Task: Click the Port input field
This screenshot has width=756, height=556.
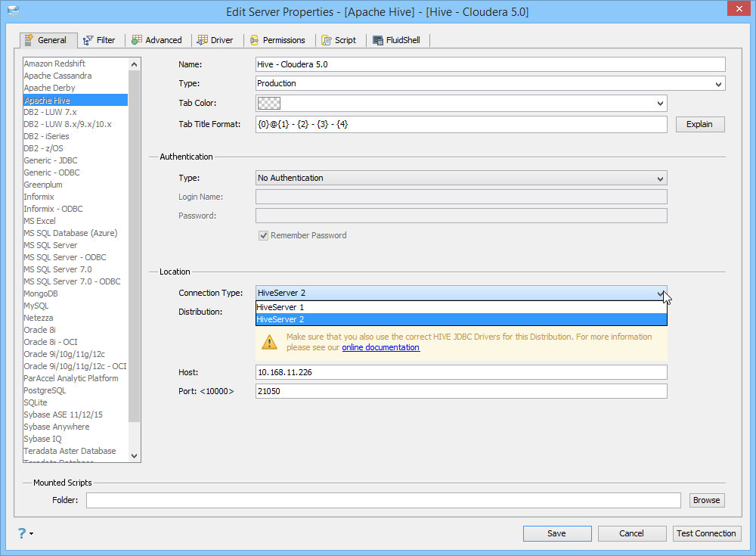Action: tap(461, 391)
